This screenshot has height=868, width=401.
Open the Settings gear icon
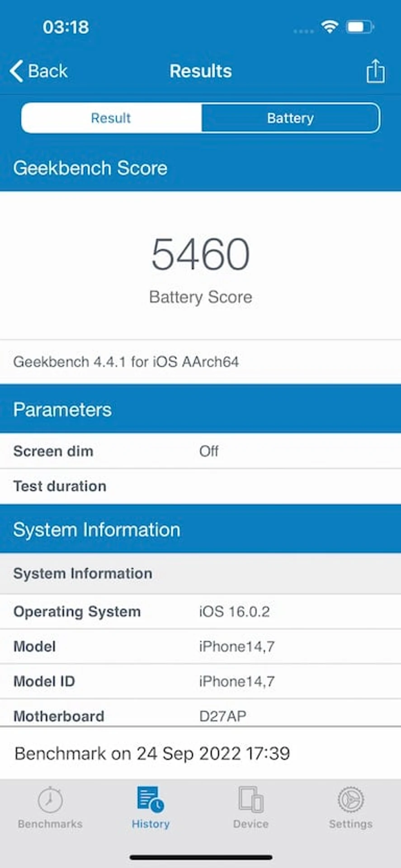[351, 799]
